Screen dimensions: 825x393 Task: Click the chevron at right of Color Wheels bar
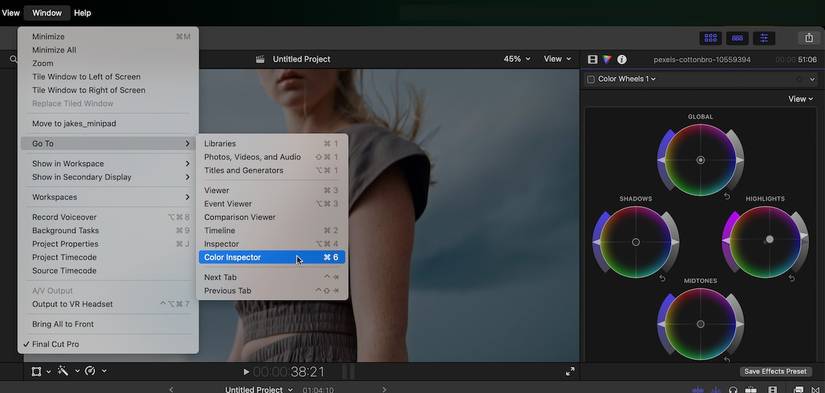click(812, 79)
